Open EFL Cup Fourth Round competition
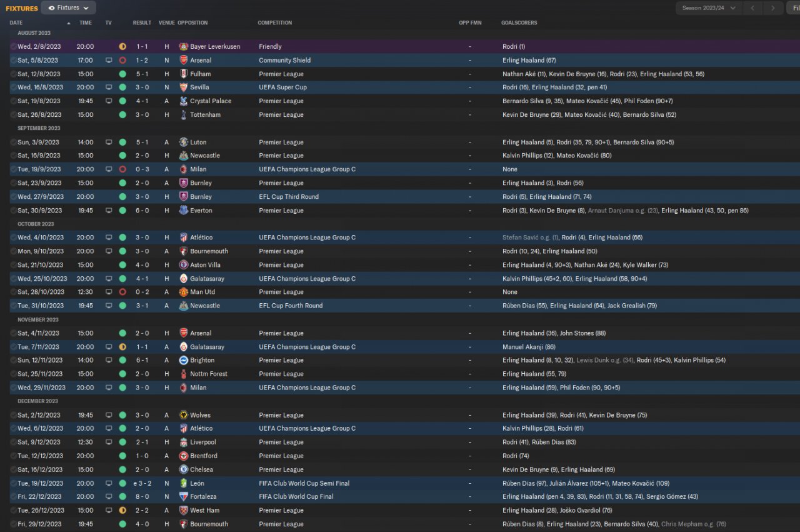The width and height of the screenshot is (800, 532). (291, 306)
